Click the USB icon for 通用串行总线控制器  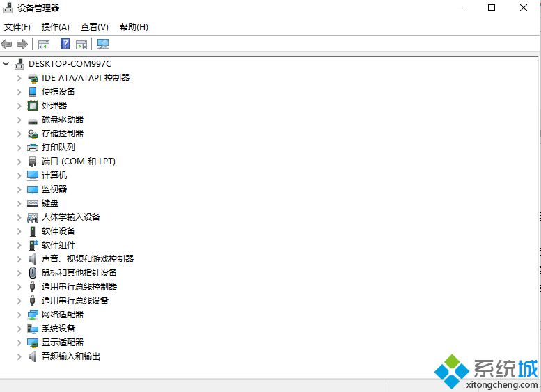coord(33,287)
